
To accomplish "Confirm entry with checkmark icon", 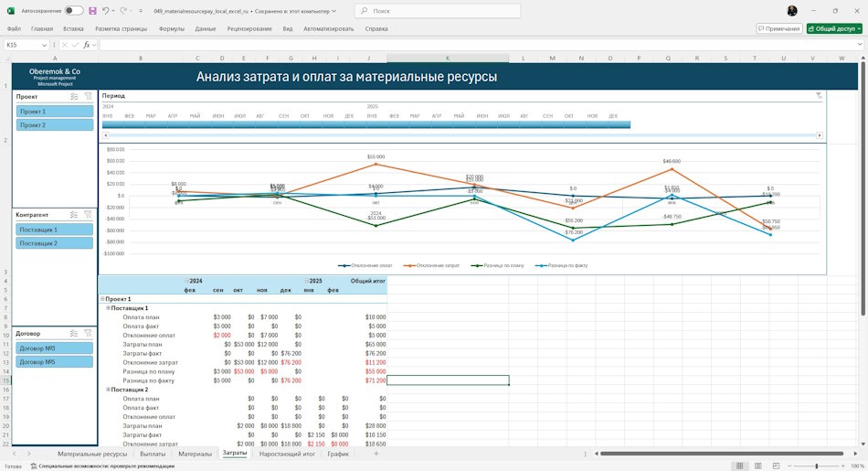I will [75, 45].
